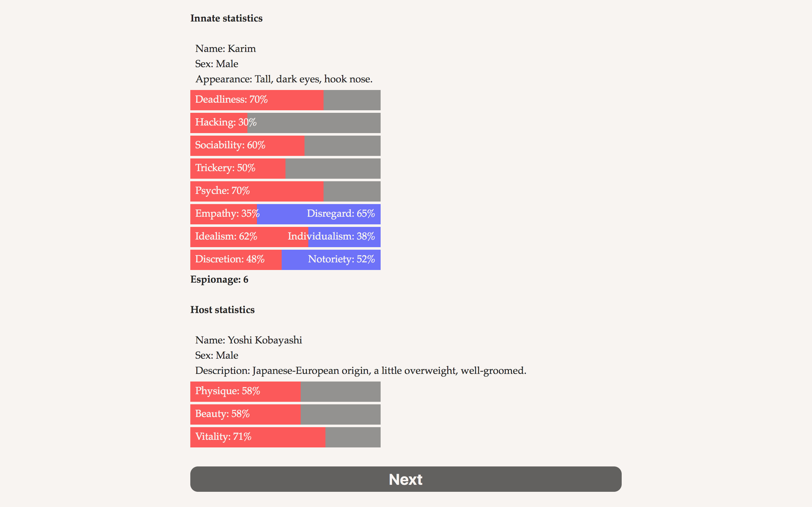
Task: Click the Next button
Action: [x=406, y=479]
